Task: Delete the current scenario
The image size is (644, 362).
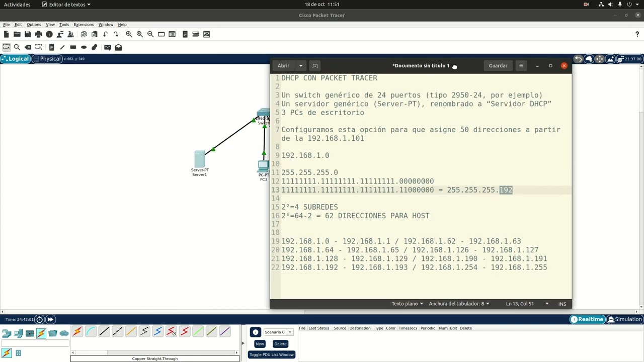Action: pyautogui.click(x=280, y=344)
